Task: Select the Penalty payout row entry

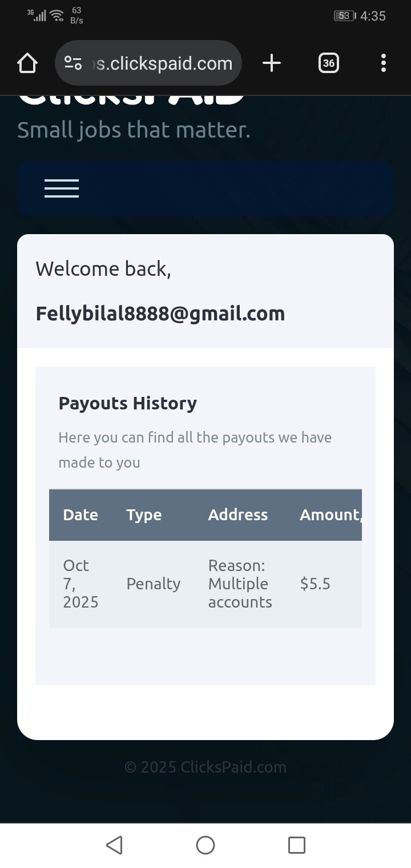Action: [153, 584]
